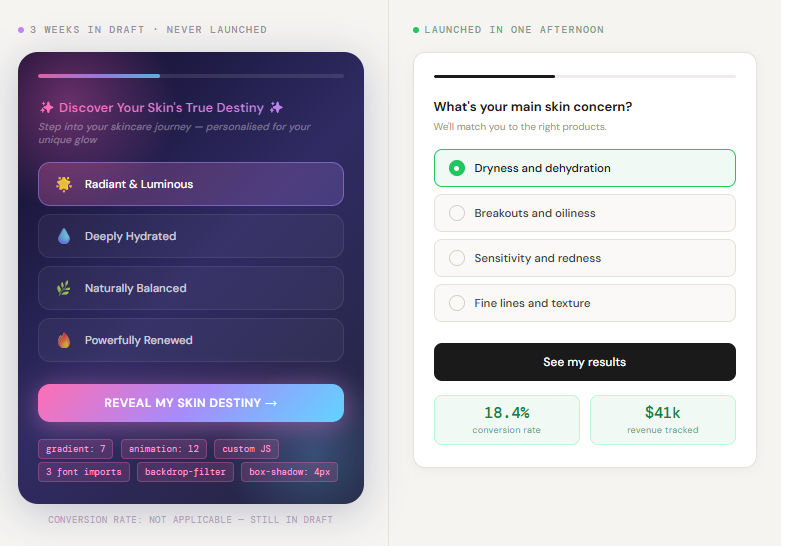Viewport: 785px width, 546px height.
Task: Click the flame icon for Powerfully Renewed
Action: point(64,340)
